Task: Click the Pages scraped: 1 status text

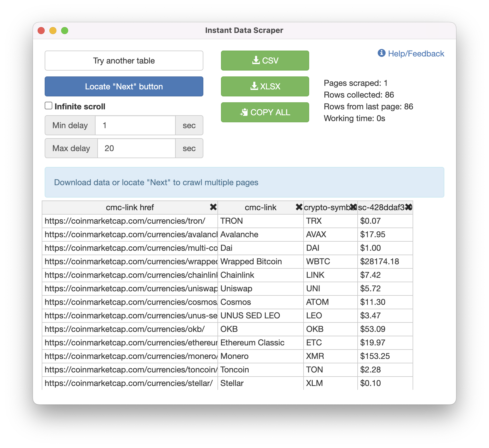Action: pos(356,83)
